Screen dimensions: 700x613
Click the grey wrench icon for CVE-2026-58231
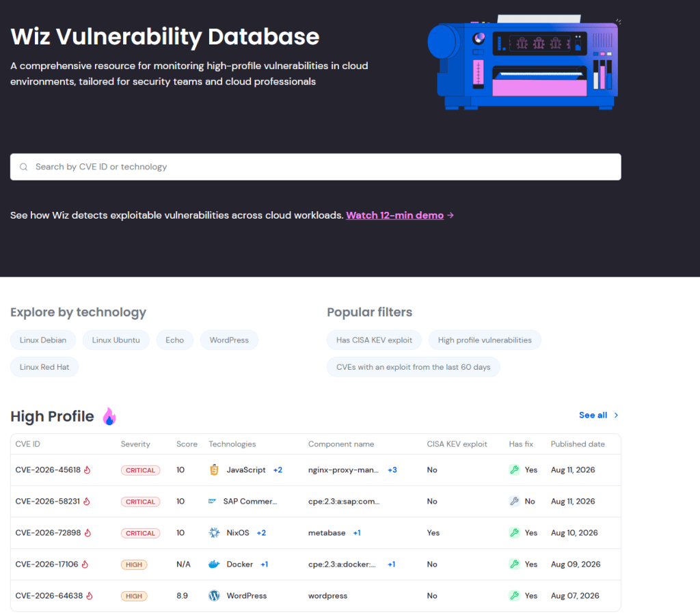click(x=514, y=502)
